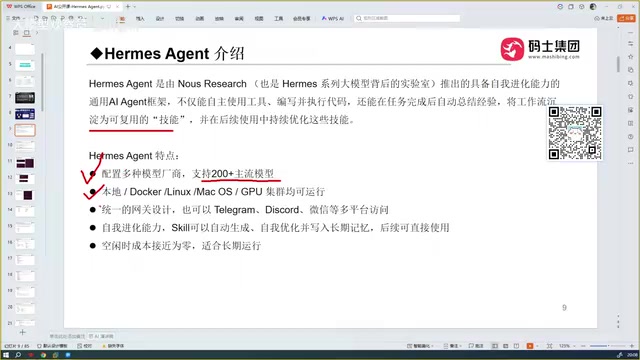
Task: Add a new document tab with plus
Action: tap(128, 7)
